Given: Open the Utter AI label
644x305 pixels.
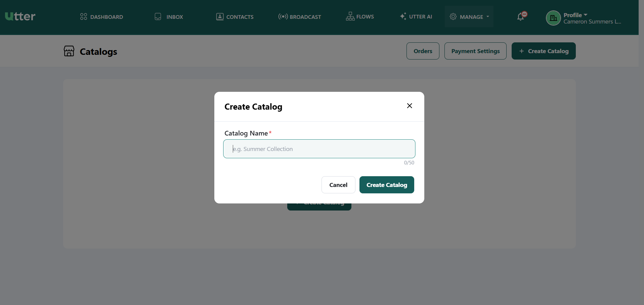Looking at the screenshot, I should (x=421, y=16).
